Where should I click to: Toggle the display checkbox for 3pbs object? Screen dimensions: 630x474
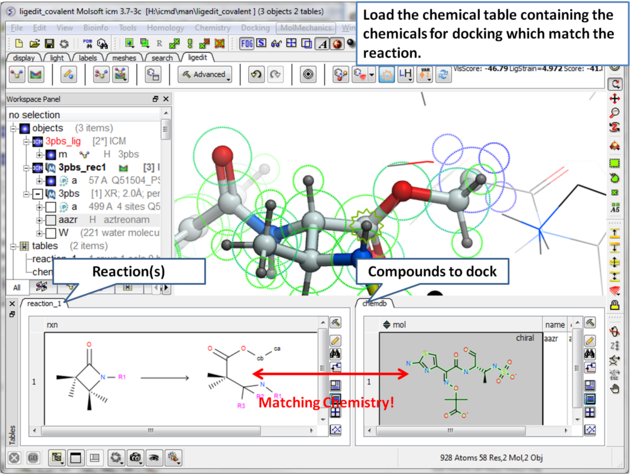(37, 194)
